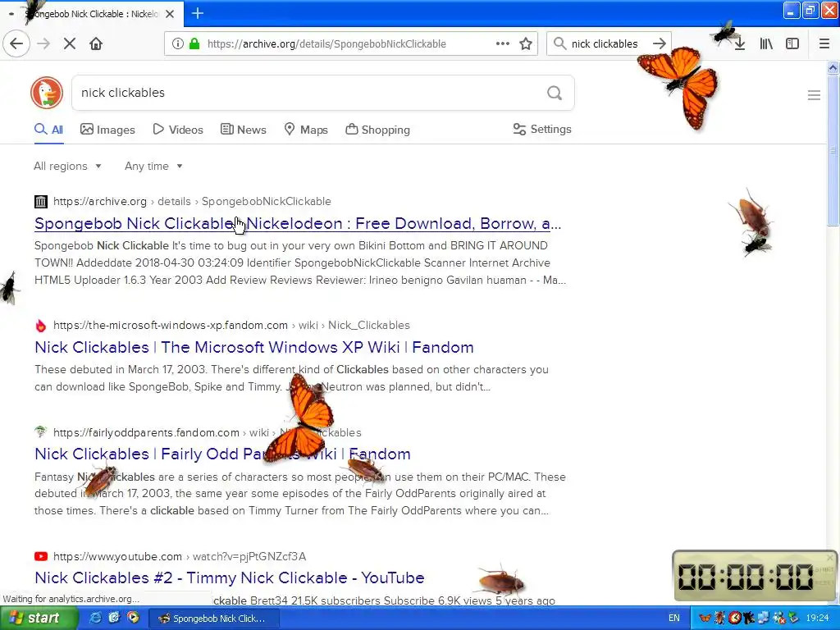840x630 pixels.
Task: Open the downloads panel
Action: tap(740, 44)
